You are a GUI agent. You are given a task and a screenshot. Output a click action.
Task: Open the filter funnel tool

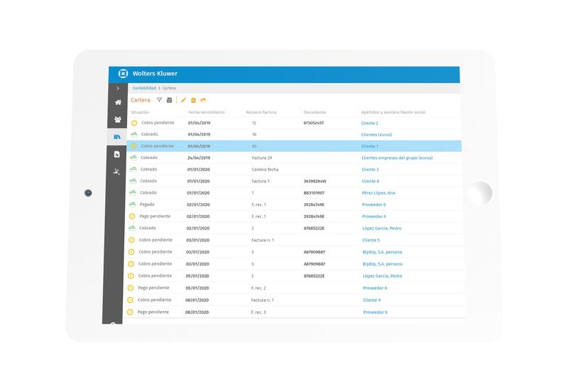(159, 100)
